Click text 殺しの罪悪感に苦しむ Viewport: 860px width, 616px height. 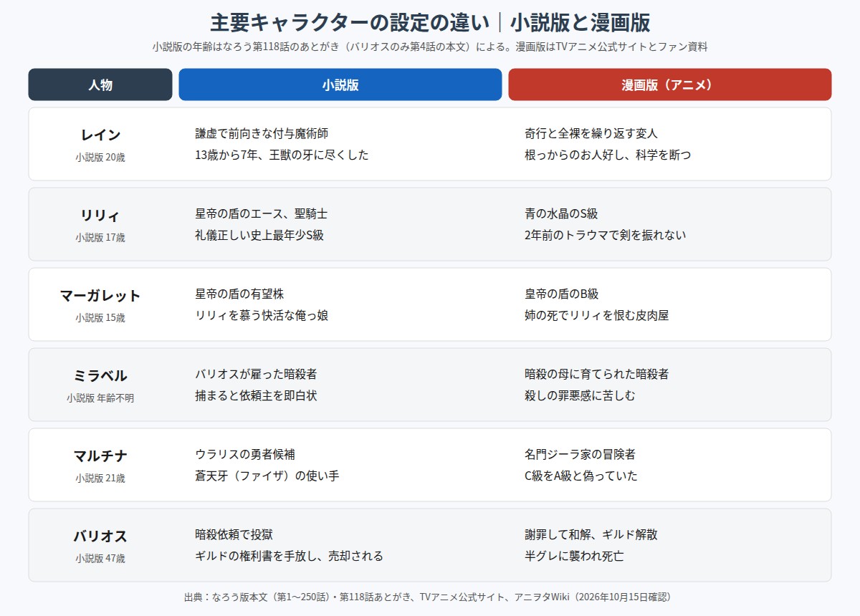(x=580, y=395)
